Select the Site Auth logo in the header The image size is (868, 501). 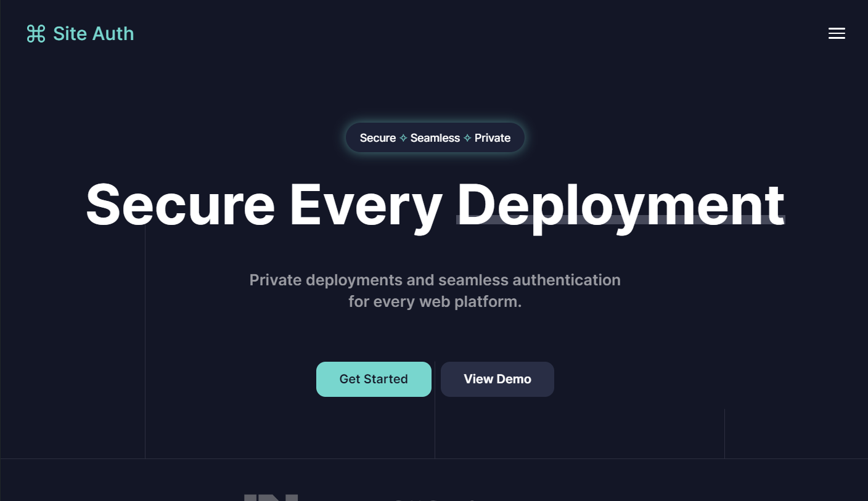tap(80, 33)
